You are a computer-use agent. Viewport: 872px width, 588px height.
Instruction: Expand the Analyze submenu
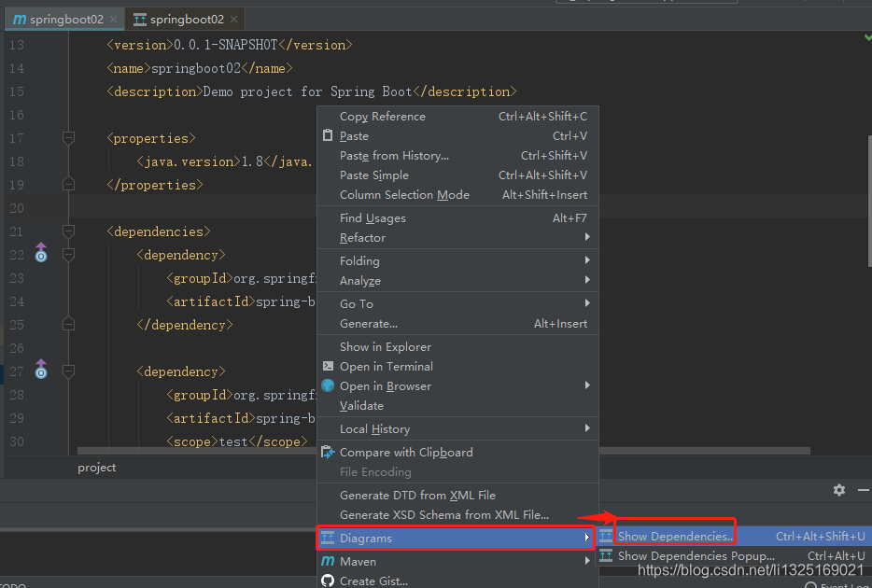pos(457,280)
